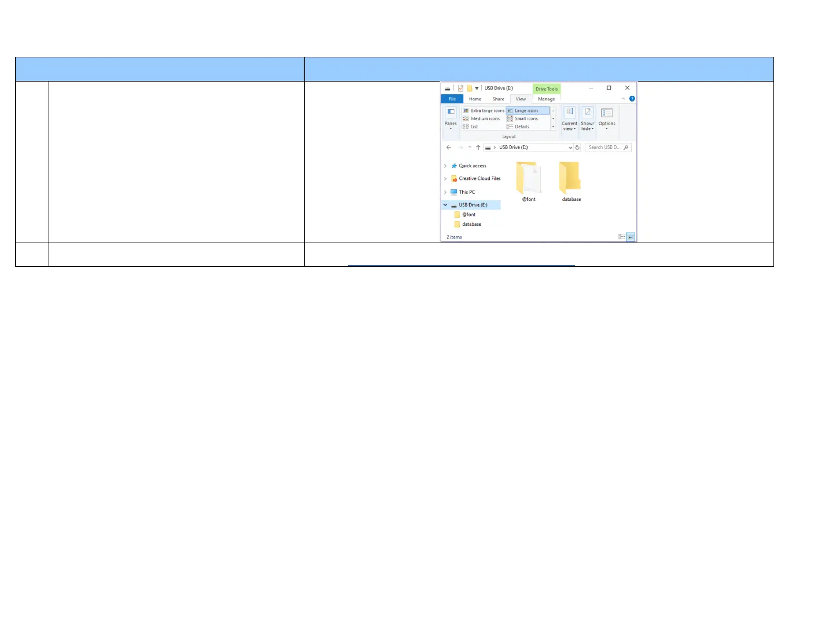The image size is (834, 644).
Task: Click the "2 items" status bar text
Action: tap(454, 237)
